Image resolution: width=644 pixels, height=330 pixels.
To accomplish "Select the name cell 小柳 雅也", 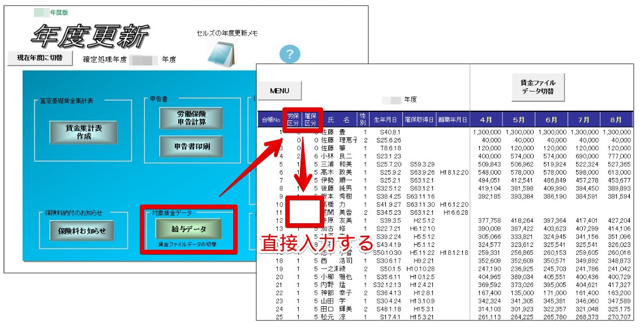I will (x=337, y=277).
